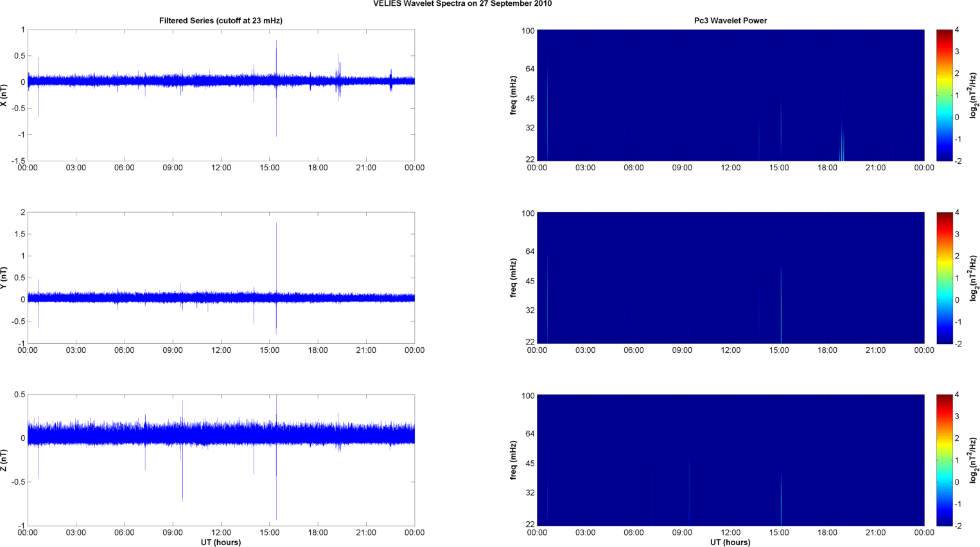Click the top colorbar's log2(nT²/Hz) label
Viewport: 980px width, 547px height.
pos(974,95)
